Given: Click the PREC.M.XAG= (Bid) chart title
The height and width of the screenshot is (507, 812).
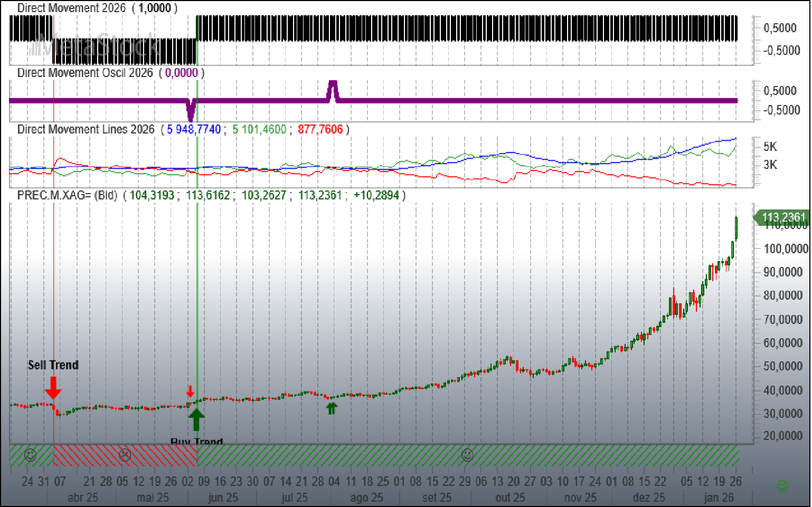Looking at the screenshot, I should 67,195.
